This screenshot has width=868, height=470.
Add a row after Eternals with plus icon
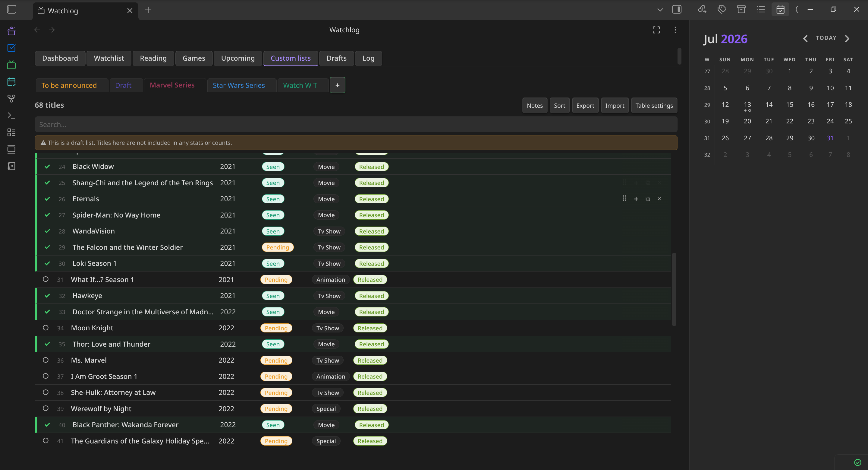tap(636, 199)
